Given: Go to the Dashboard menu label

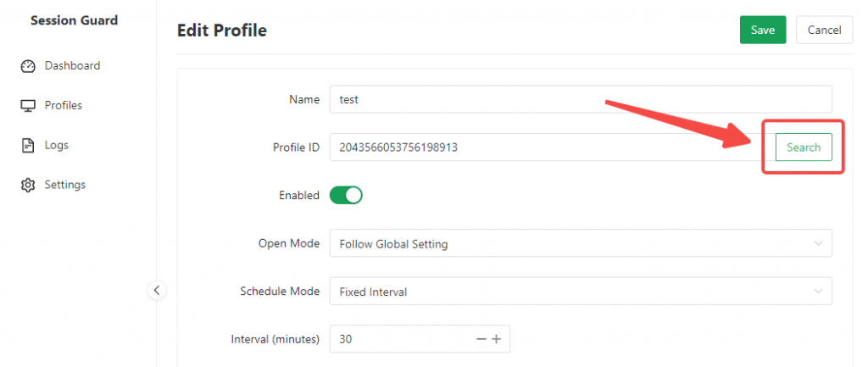Looking at the screenshot, I should tap(72, 66).
